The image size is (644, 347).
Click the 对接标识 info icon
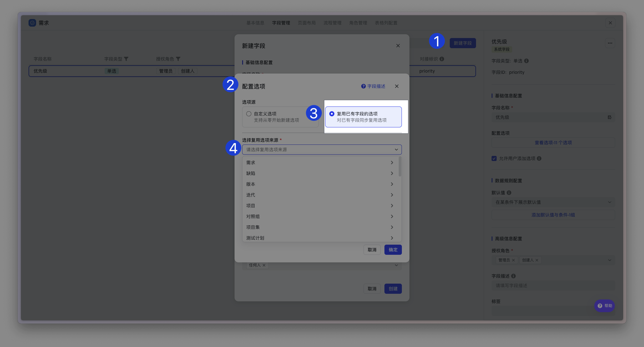442,59
